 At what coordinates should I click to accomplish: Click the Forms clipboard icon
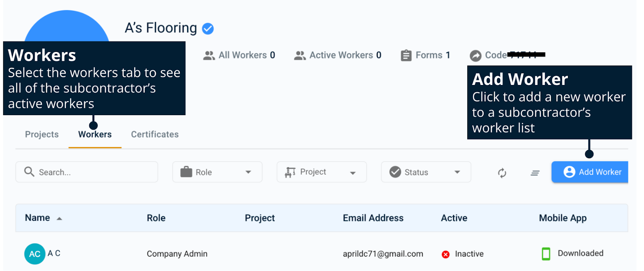click(406, 55)
